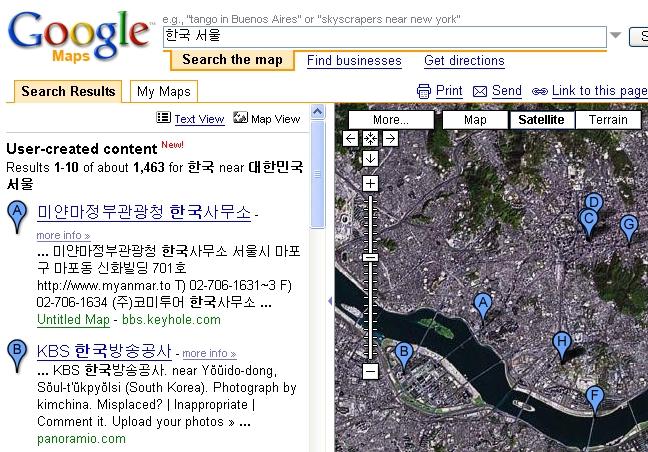The image size is (648, 452).
Task: Click the Map View picture icon
Action: [x=241, y=117]
